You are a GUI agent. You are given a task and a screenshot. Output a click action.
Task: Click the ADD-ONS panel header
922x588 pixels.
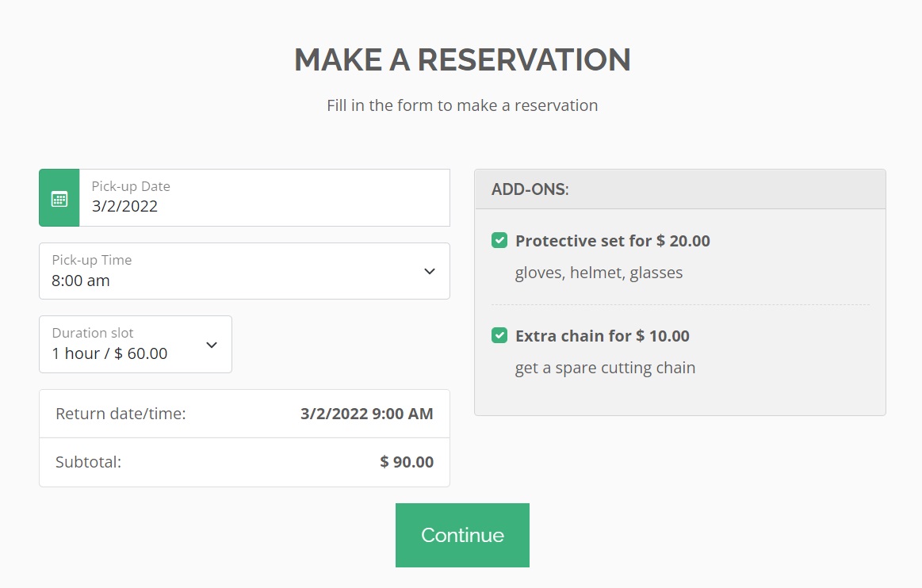(680, 189)
